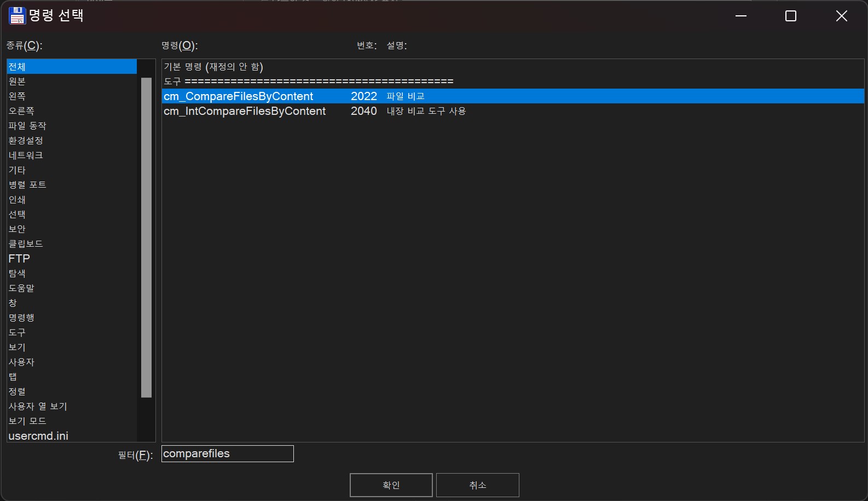Select 전체 category in list

pos(18,67)
